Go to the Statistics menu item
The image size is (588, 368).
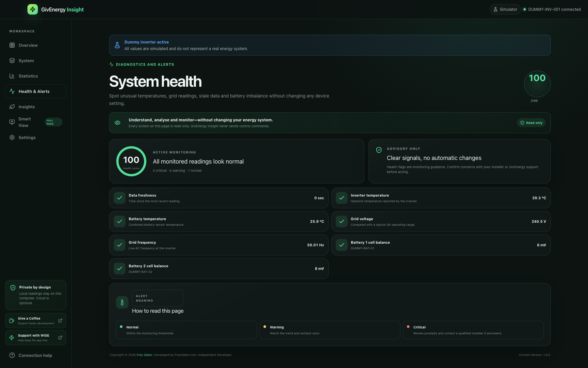(36, 76)
